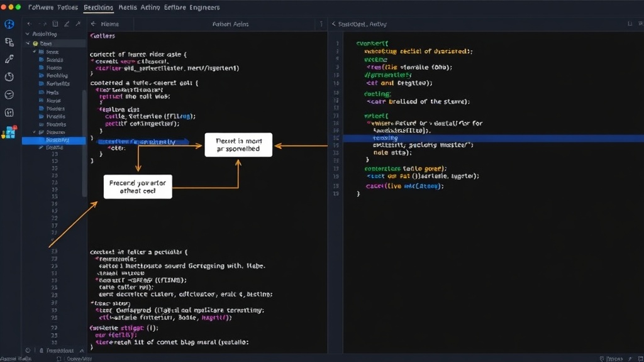Click the blue globe icon in activity bar
This screenshot has width=644, height=362.
coord(9,25)
